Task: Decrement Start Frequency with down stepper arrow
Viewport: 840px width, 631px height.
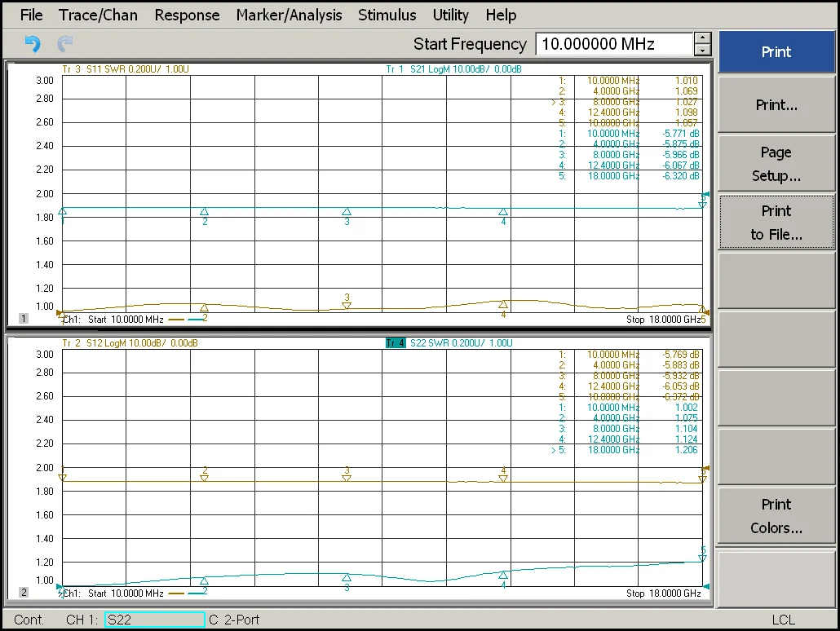Action: (702, 50)
